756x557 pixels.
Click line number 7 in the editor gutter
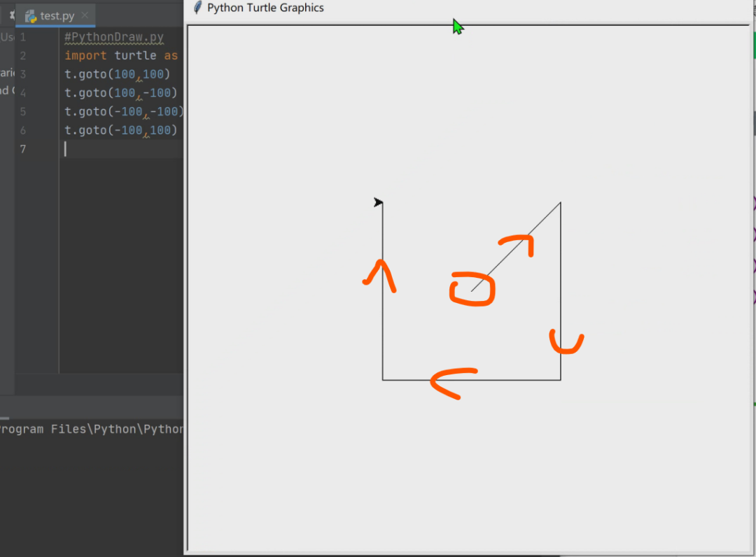tap(22, 149)
